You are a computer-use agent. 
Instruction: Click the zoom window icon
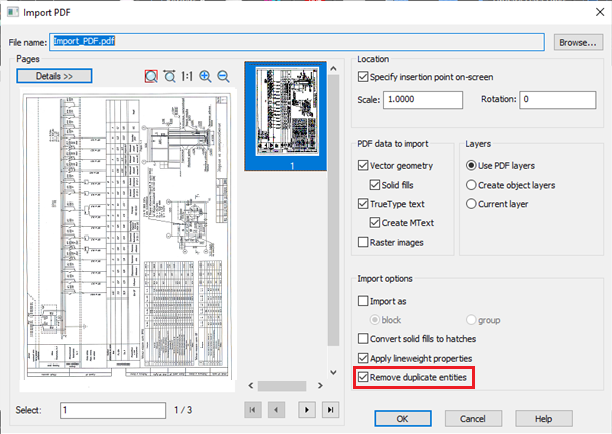click(x=150, y=76)
